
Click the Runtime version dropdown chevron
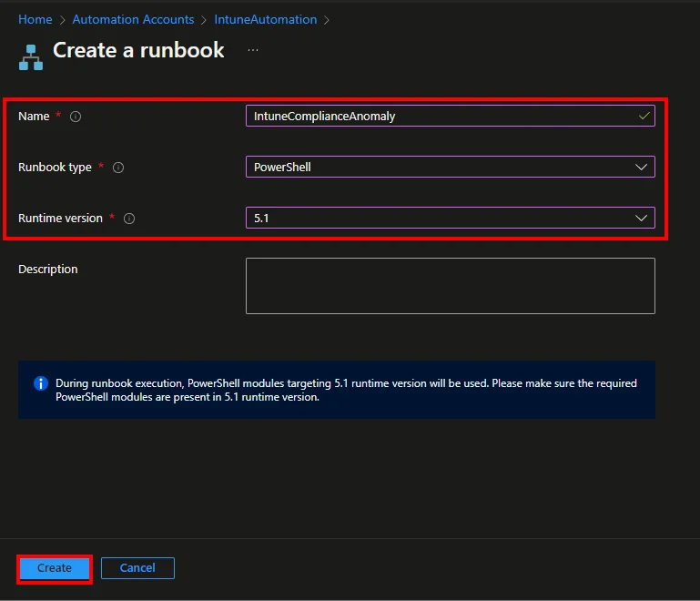(x=641, y=219)
